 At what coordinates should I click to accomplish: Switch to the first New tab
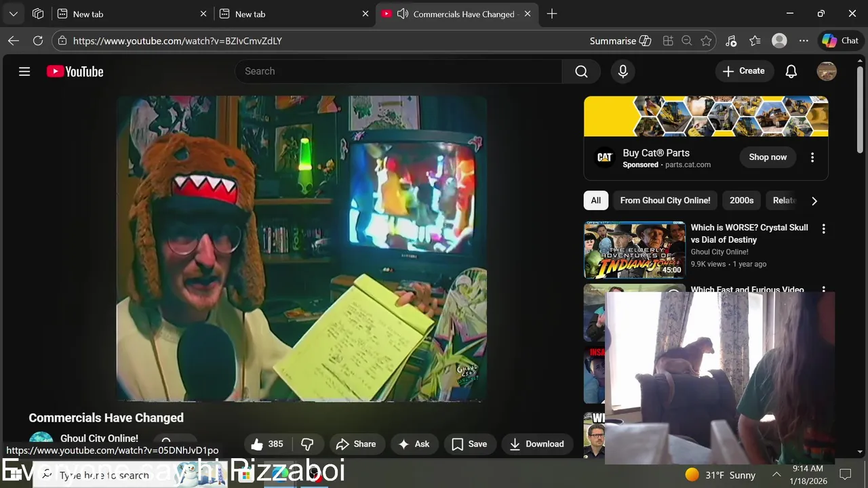pyautogui.click(x=132, y=14)
